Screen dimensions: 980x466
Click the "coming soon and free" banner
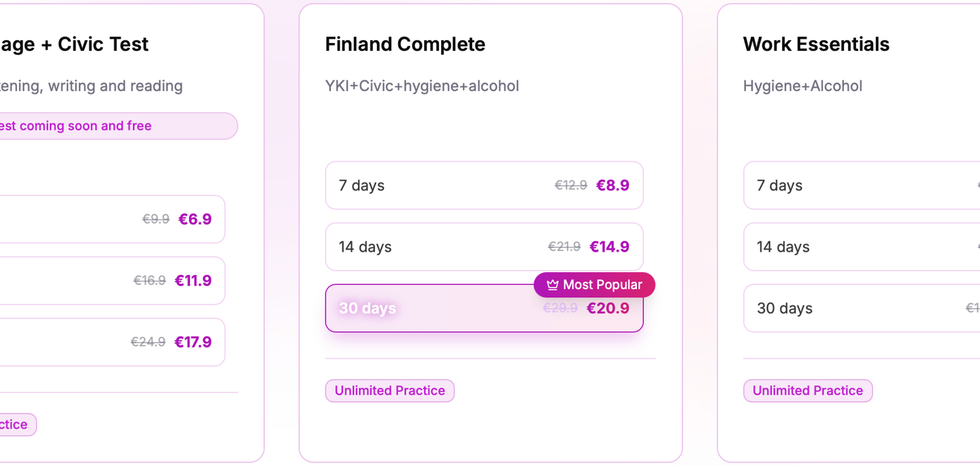click(x=102, y=126)
